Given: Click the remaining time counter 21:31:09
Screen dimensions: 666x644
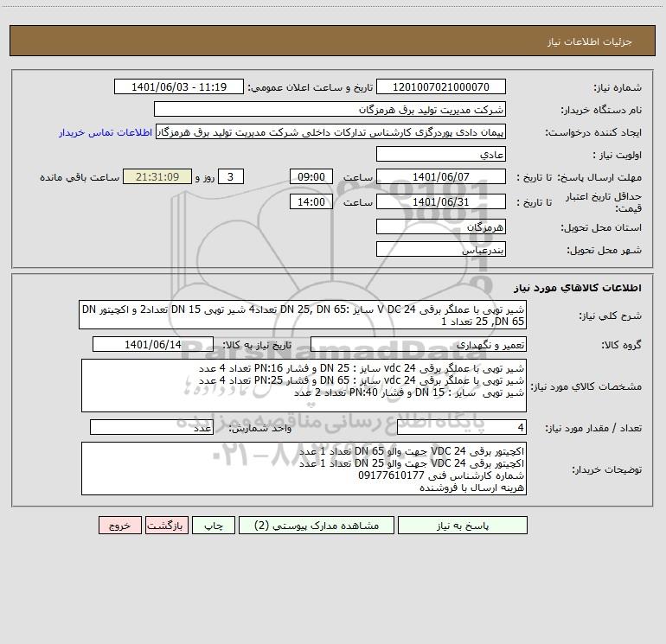Looking at the screenshot, I should pos(157,176).
